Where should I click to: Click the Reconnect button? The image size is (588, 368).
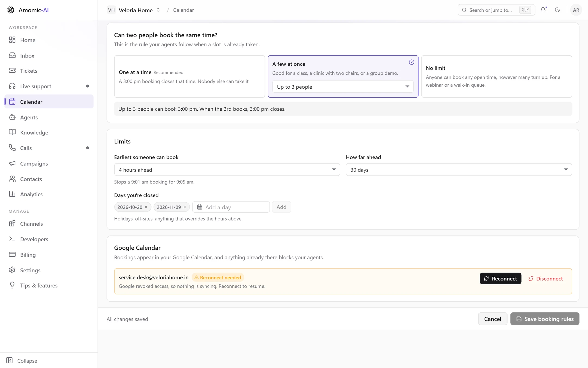point(500,279)
